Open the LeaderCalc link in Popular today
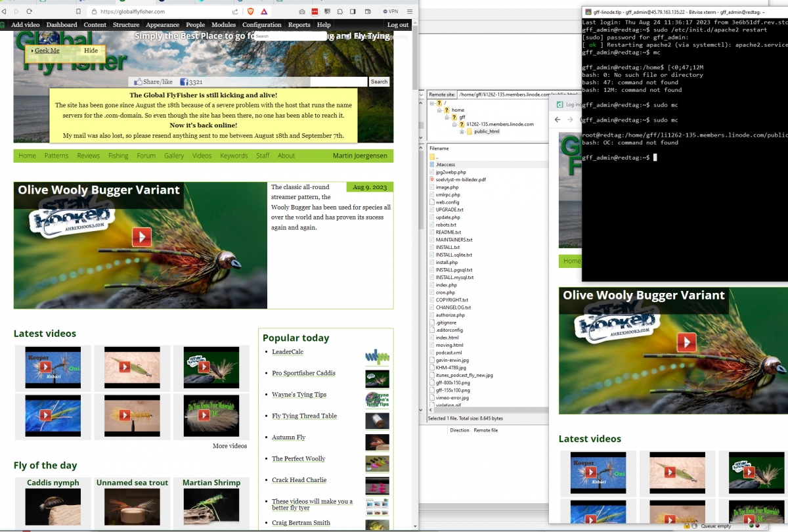The width and height of the screenshot is (788, 532). [x=288, y=352]
